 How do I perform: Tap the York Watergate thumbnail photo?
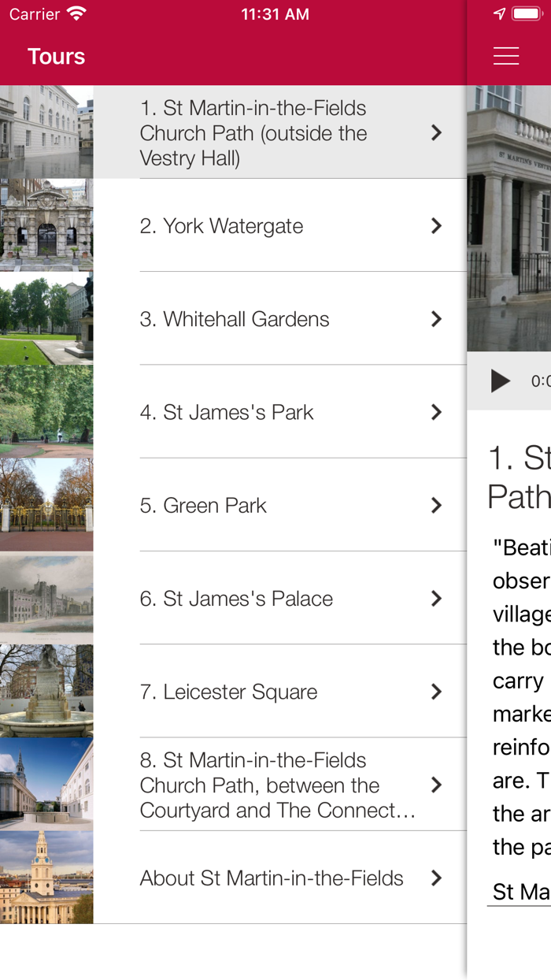coord(46,225)
